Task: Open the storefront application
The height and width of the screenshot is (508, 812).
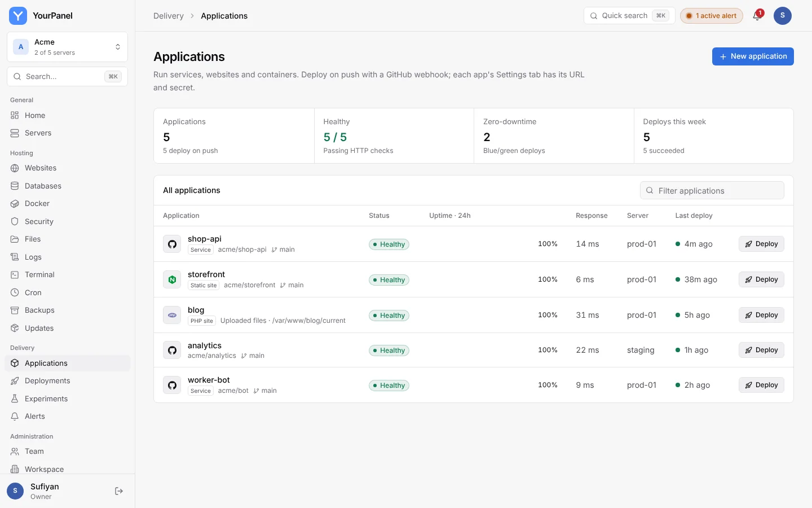Action: 206,274
